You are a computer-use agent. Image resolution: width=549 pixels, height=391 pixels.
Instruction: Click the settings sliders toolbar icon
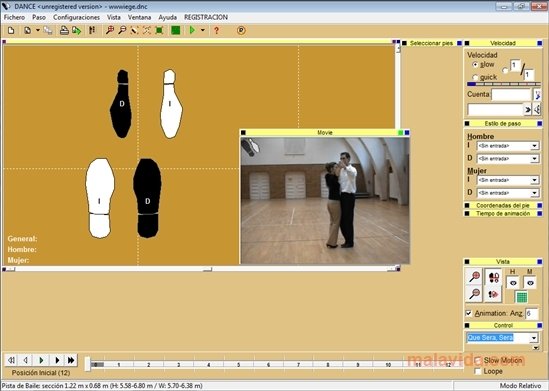pyautogui.click(x=92, y=30)
